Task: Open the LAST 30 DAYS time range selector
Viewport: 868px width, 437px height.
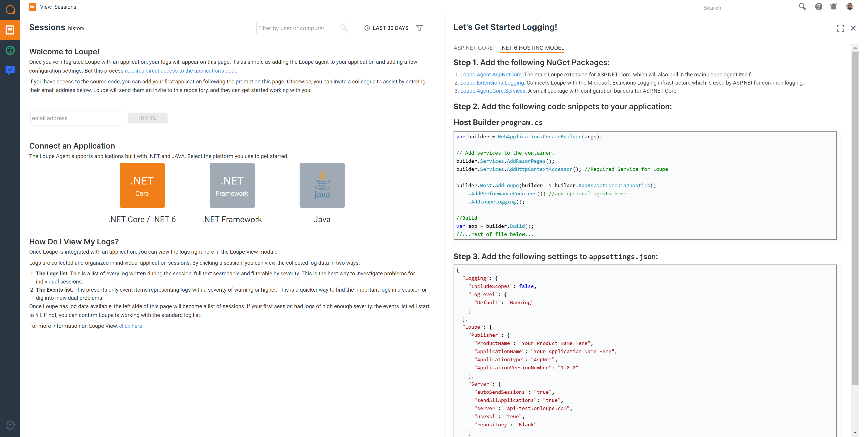Action: [386, 28]
